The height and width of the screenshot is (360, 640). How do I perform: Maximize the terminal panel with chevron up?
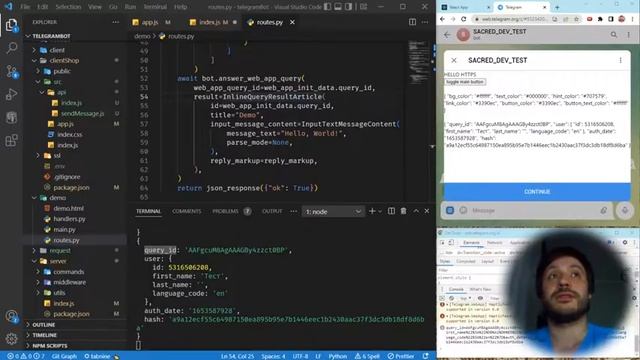click(x=416, y=211)
